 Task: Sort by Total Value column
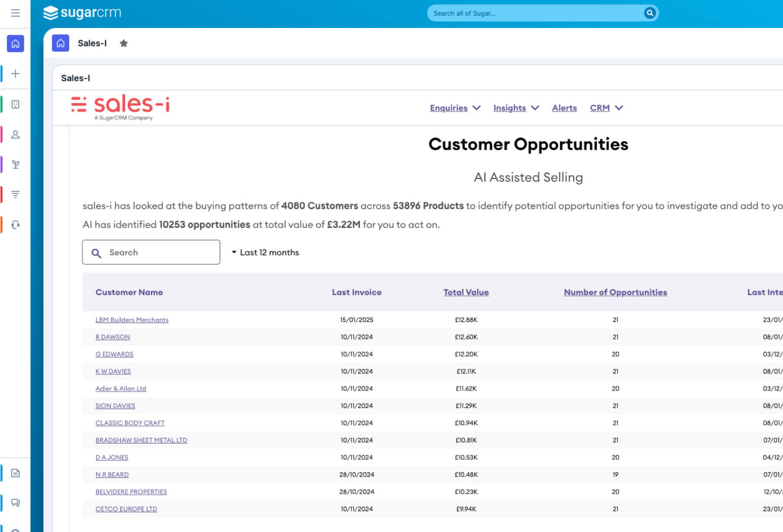[x=466, y=292]
